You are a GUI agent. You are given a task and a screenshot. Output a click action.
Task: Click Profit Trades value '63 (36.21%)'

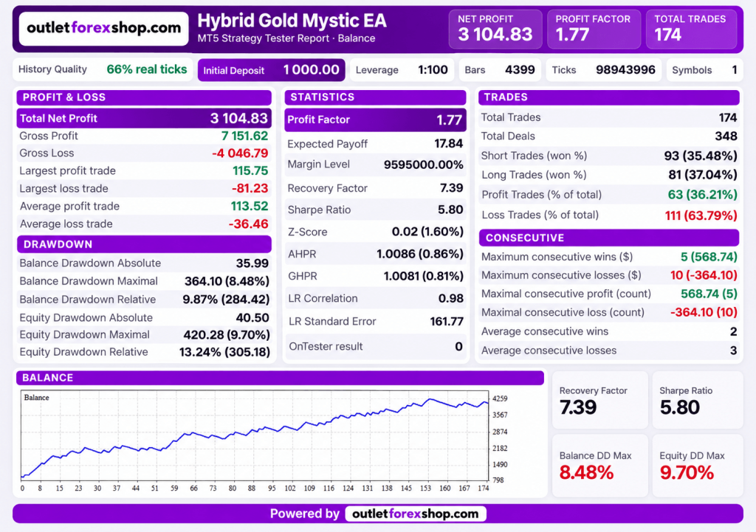click(x=703, y=195)
